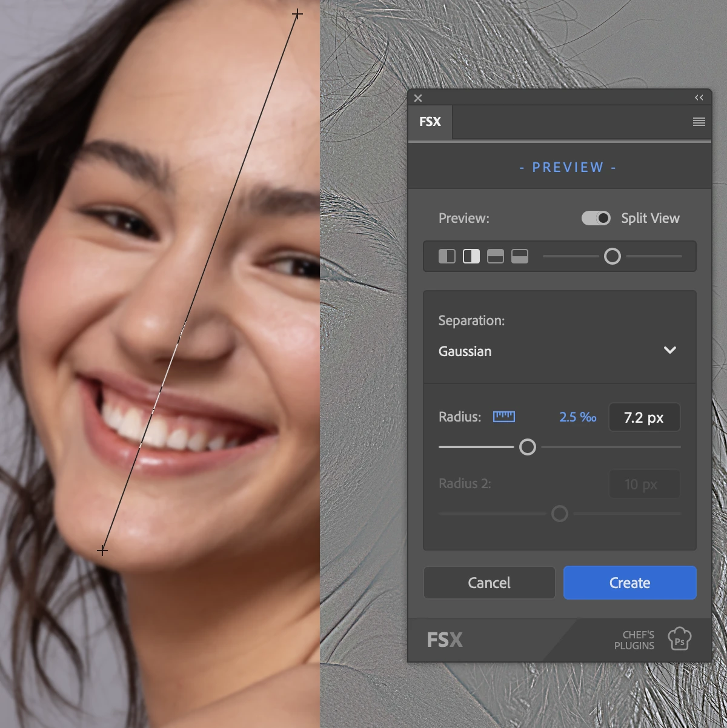Viewport: 727px width, 728px height.
Task: Toggle the Split View switch
Action: [x=596, y=218]
